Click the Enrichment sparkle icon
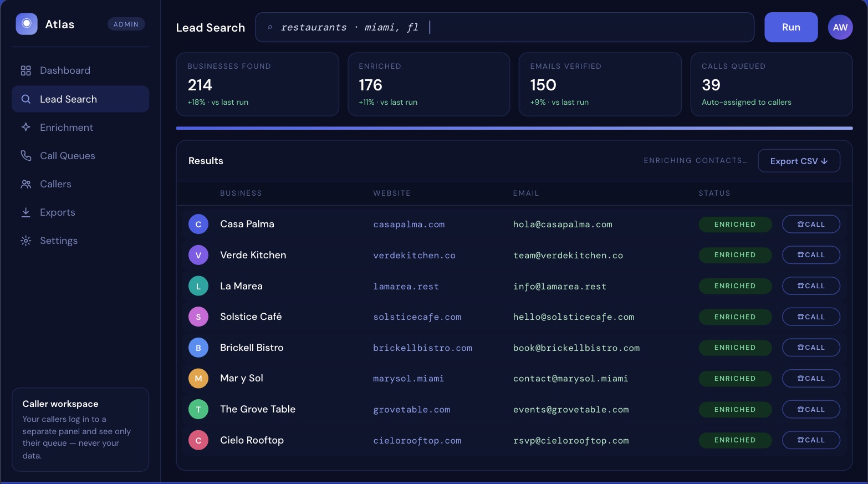Screen dimensions: 868x484 click(x=25, y=128)
